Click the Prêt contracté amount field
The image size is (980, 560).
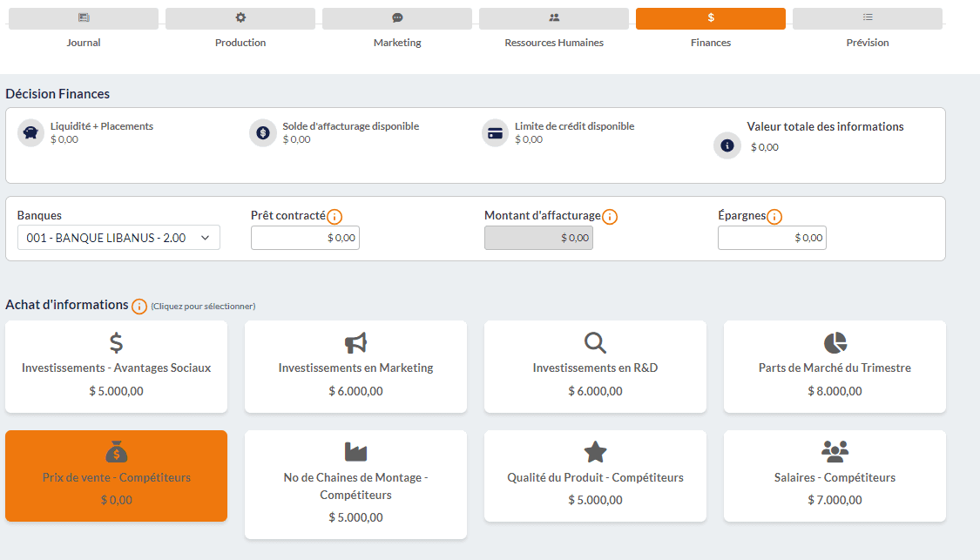tap(305, 238)
